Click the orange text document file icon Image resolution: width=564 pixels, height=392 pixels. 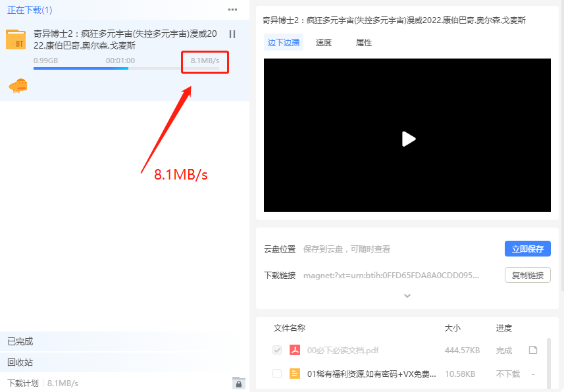click(x=295, y=374)
